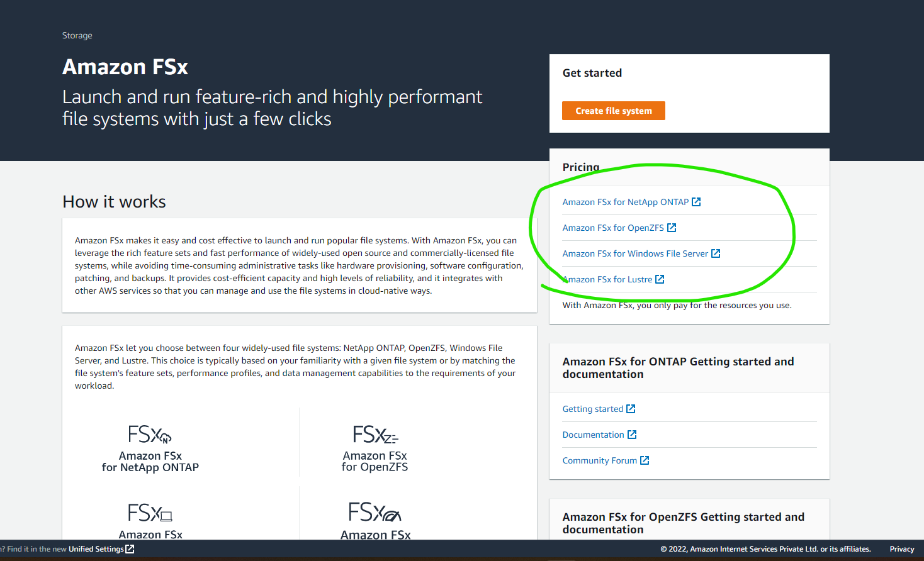Click external-link icon beside NetApp ONTAP pricing
This screenshot has height=561, width=924.
click(x=696, y=202)
